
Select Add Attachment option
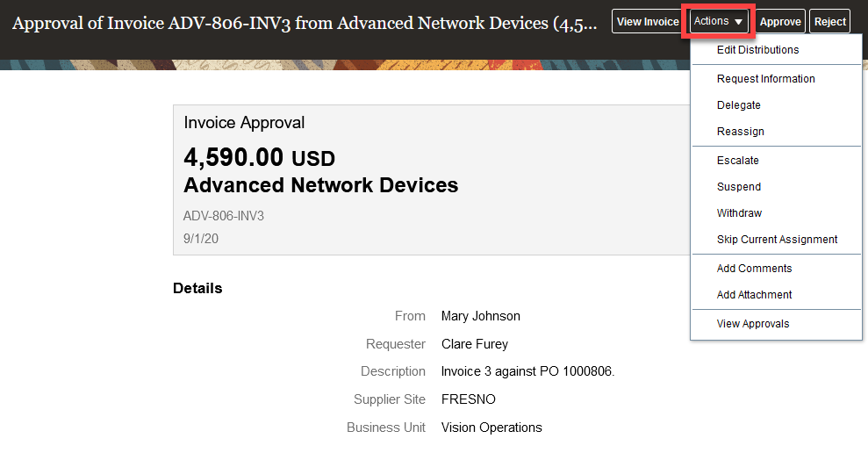(x=754, y=295)
